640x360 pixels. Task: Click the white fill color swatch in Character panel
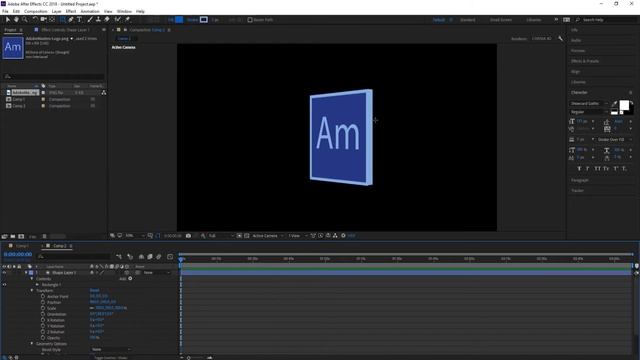point(624,106)
